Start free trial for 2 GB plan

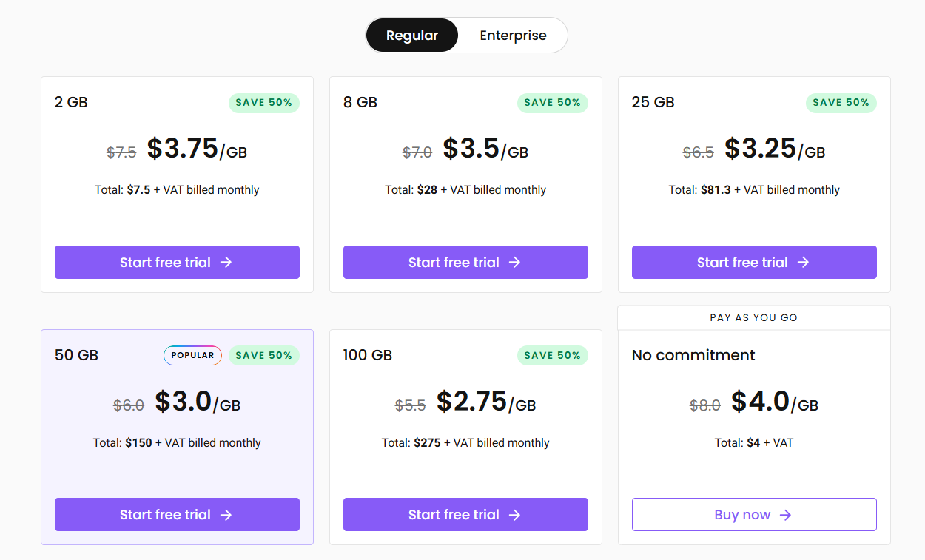click(177, 263)
